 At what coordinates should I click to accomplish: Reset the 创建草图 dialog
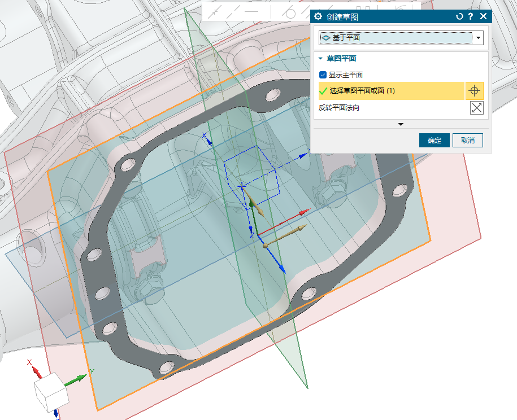click(x=459, y=17)
